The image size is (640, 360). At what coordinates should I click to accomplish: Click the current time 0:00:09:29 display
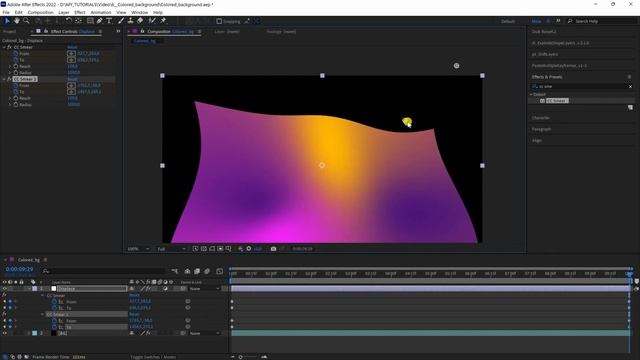pos(19,269)
